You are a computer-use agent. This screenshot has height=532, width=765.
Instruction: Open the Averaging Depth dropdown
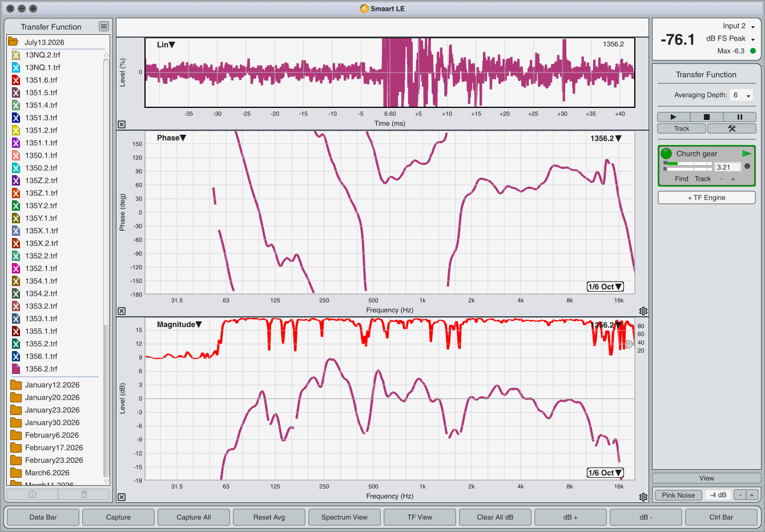point(742,95)
